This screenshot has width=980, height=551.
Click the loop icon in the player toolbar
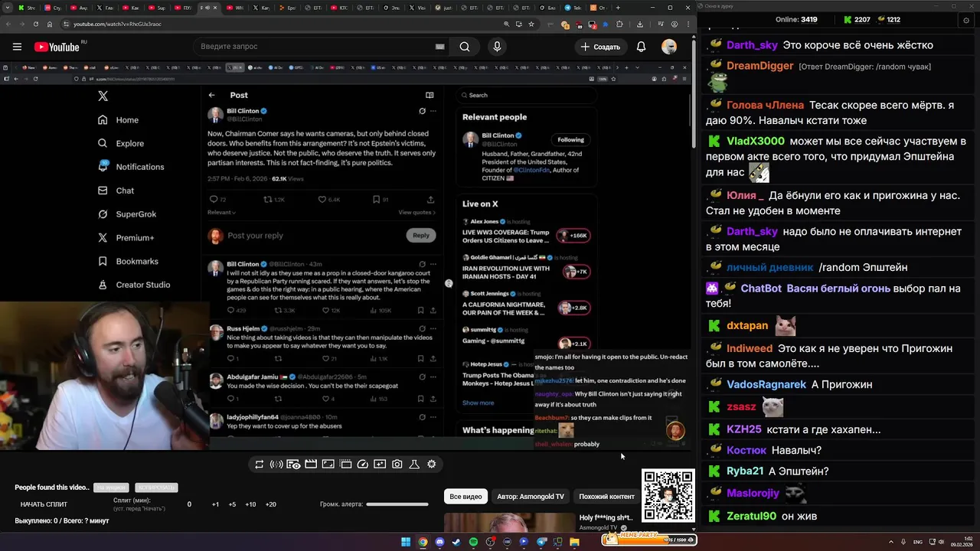260,464
